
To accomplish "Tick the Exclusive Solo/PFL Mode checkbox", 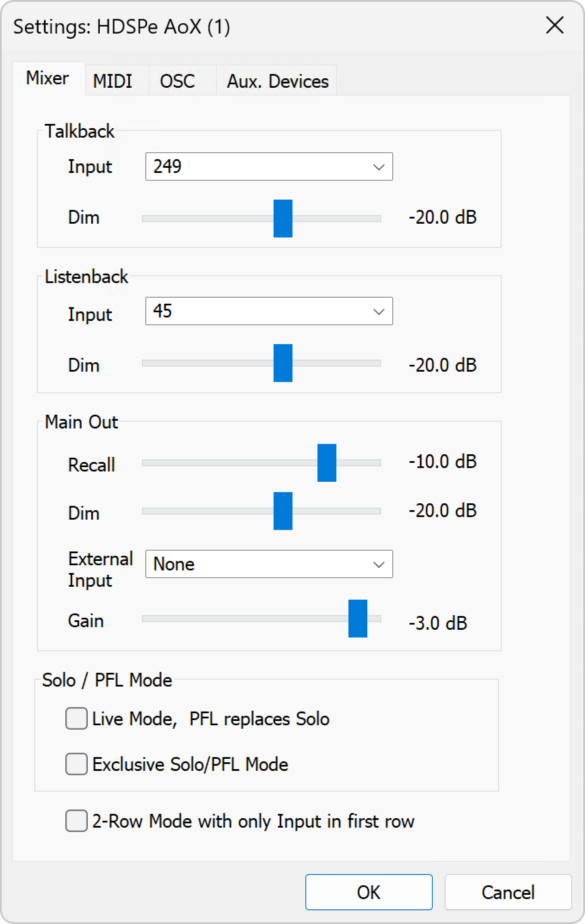I will 77,764.
